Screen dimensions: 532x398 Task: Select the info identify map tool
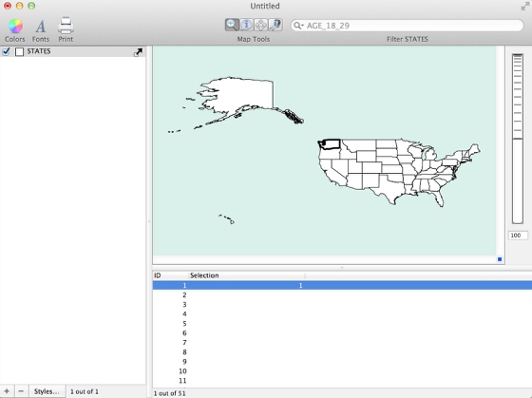246,25
